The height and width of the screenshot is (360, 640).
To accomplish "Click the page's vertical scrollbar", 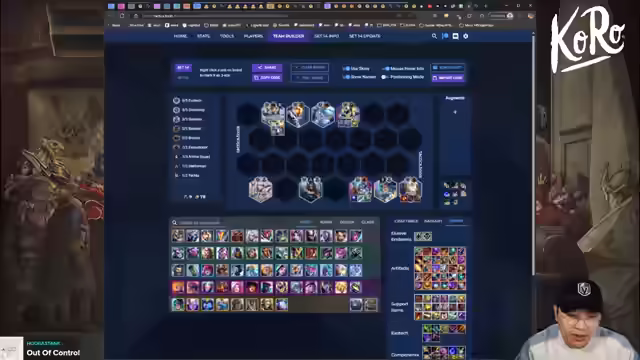I will [533, 155].
